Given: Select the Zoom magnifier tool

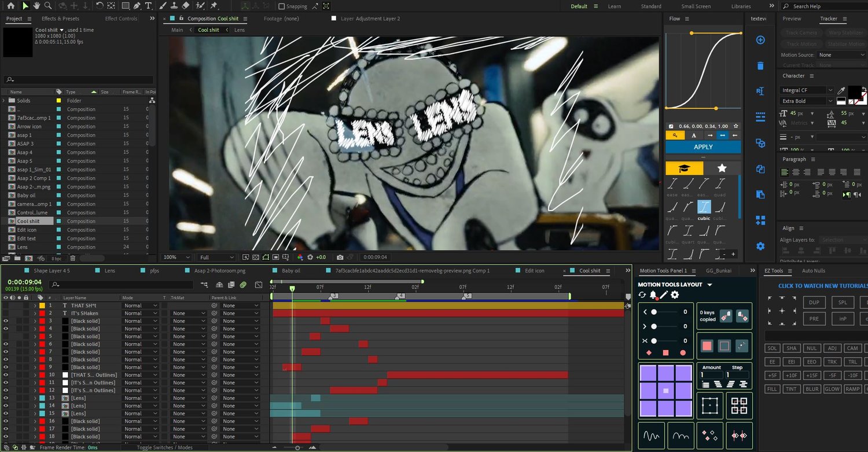Looking at the screenshot, I should pyautogui.click(x=48, y=6).
